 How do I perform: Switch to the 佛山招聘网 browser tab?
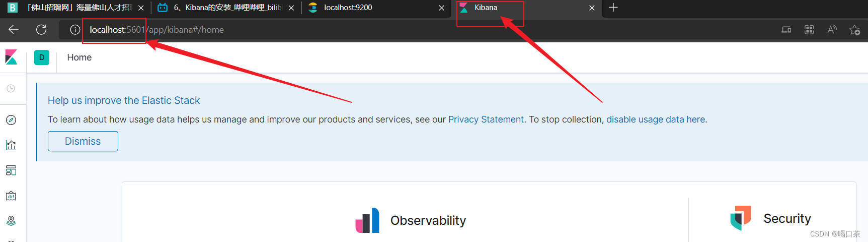point(75,8)
